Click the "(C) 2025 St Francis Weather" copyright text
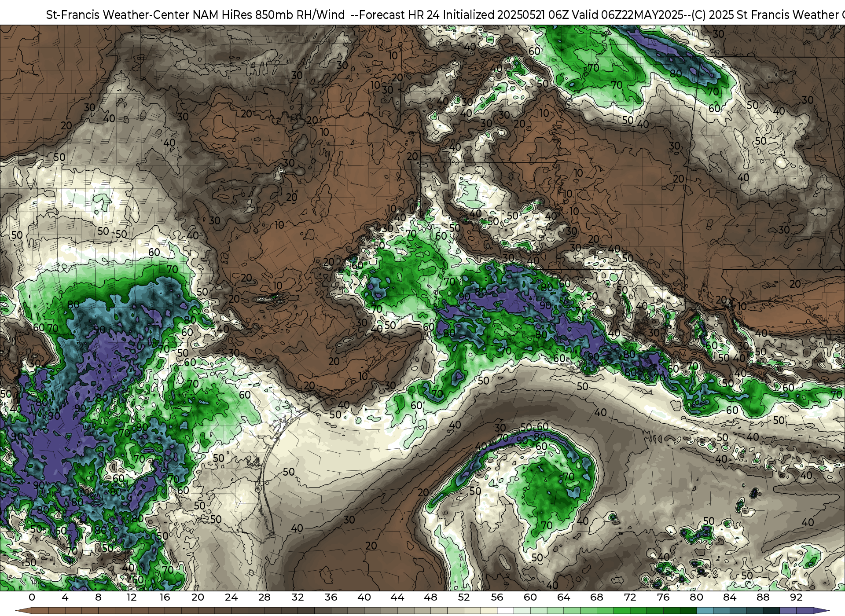 pyautogui.click(x=765, y=15)
